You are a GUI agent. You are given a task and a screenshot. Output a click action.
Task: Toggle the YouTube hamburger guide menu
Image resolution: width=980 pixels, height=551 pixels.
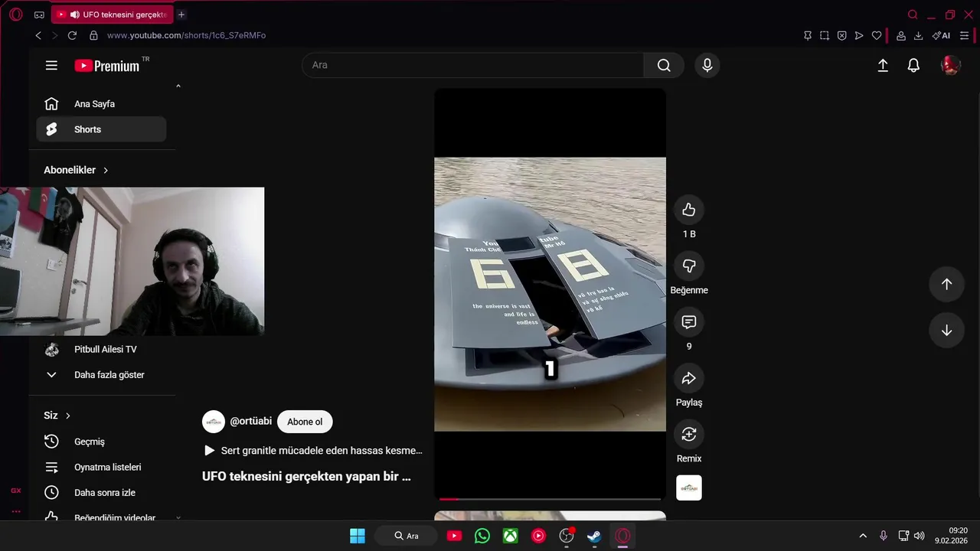[x=51, y=65]
